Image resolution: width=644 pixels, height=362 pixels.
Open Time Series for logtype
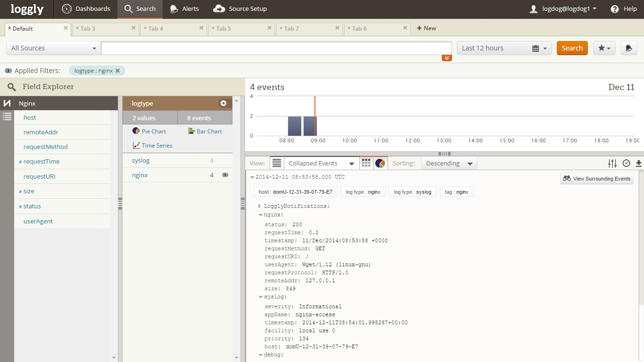click(152, 145)
